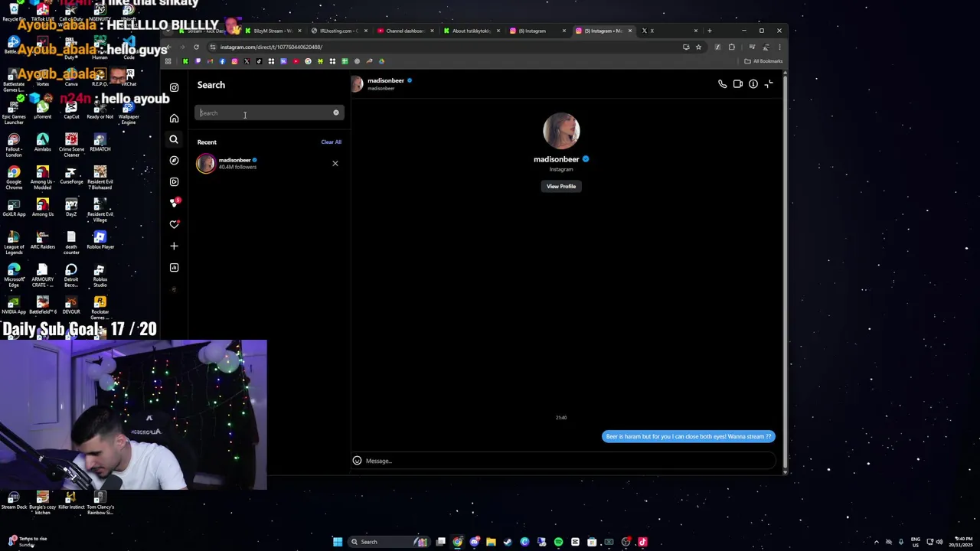Open Steam from the taskbar
The width and height of the screenshot is (980, 551).
tap(508, 542)
